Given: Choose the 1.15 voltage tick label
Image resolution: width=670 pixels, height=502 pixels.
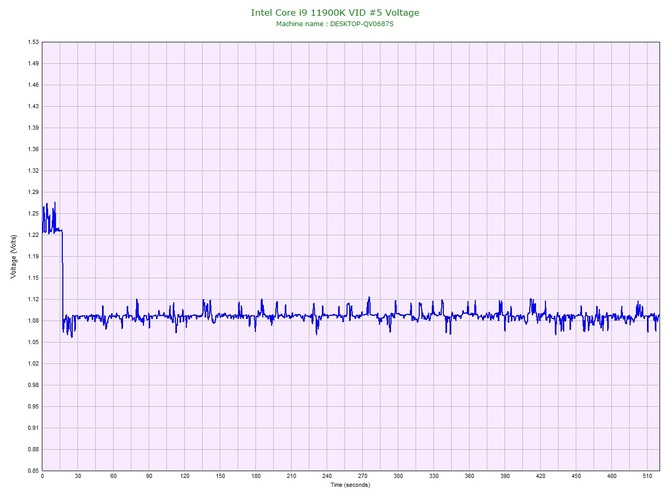Looking at the screenshot, I should tap(33, 278).
